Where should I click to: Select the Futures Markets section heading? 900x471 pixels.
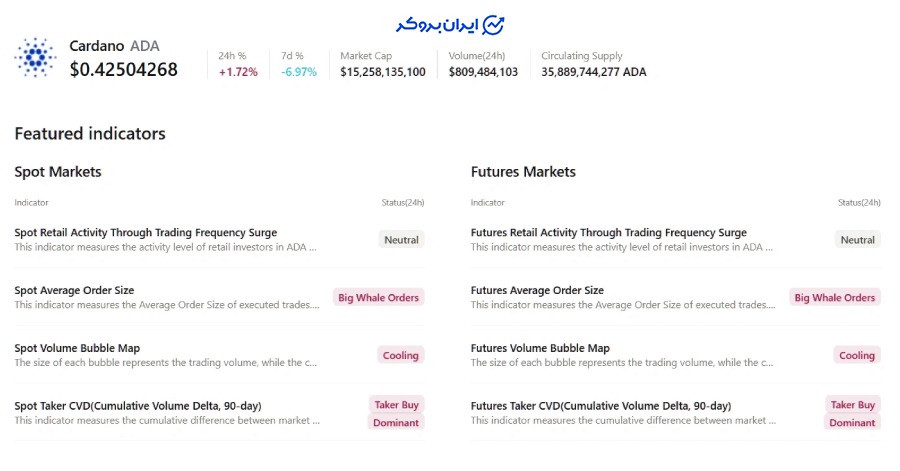[523, 172]
